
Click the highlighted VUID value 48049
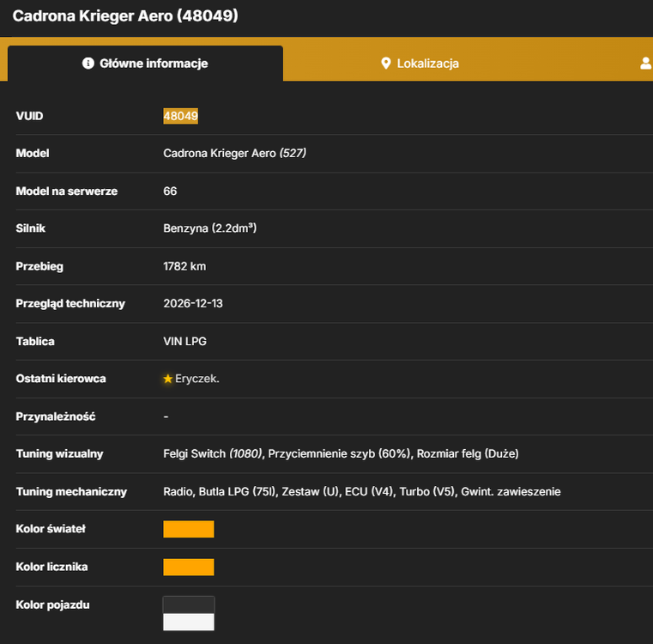181,116
